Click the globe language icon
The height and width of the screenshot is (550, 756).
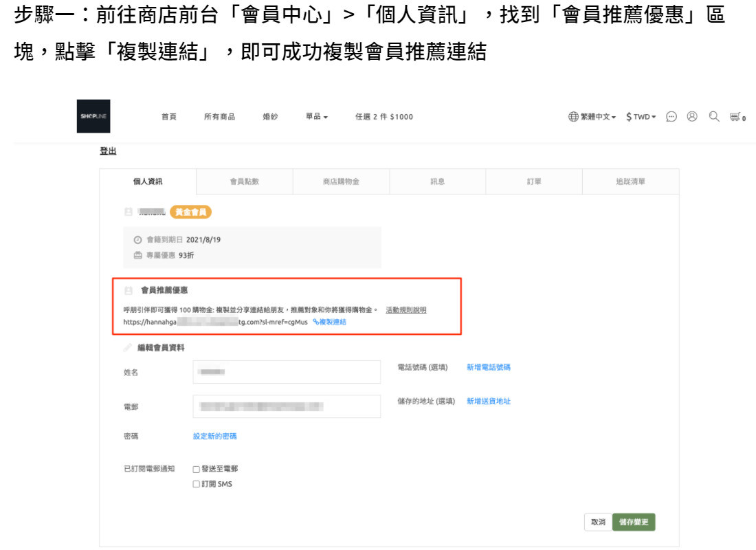[x=573, y=117]
